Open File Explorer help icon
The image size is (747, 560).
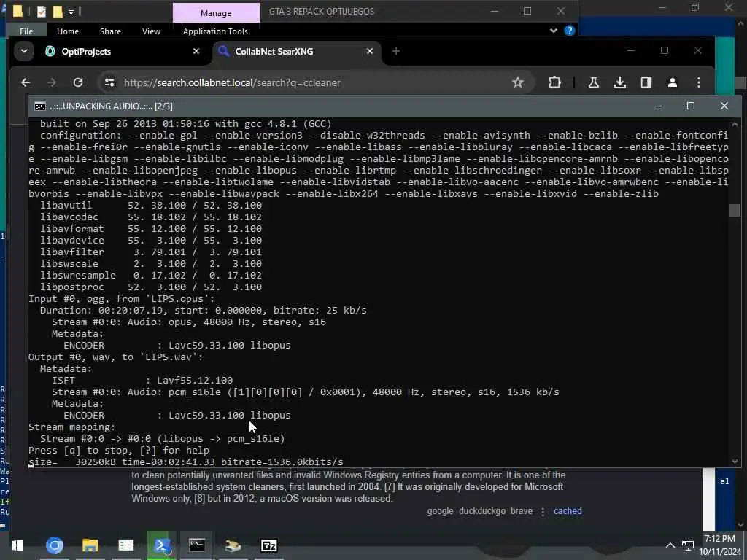click(569, 31)
